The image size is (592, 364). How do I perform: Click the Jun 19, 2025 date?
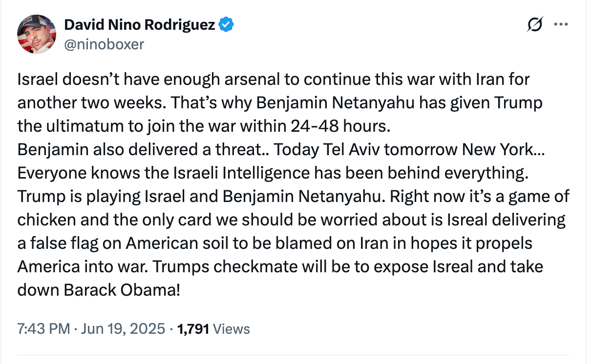click(x=123, y=329)
